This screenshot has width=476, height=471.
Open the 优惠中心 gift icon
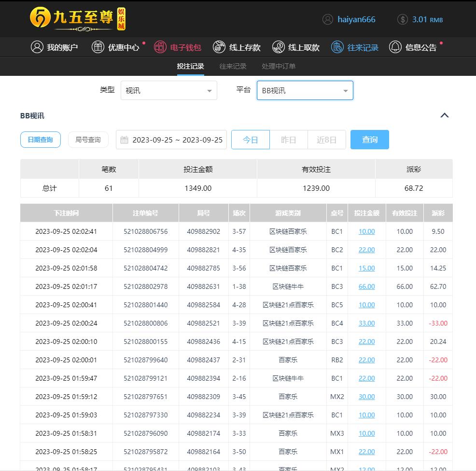pyautogui.click(x=98, y=47)
